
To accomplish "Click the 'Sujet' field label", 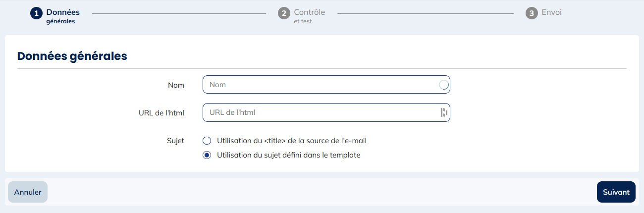I will (175, 141).
